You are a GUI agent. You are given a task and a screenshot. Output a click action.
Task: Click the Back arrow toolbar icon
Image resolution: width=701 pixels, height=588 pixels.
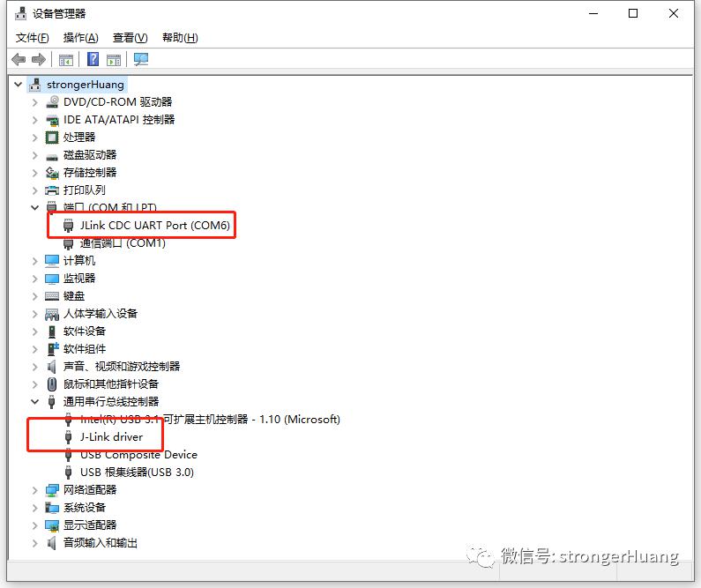pos(19,59)
